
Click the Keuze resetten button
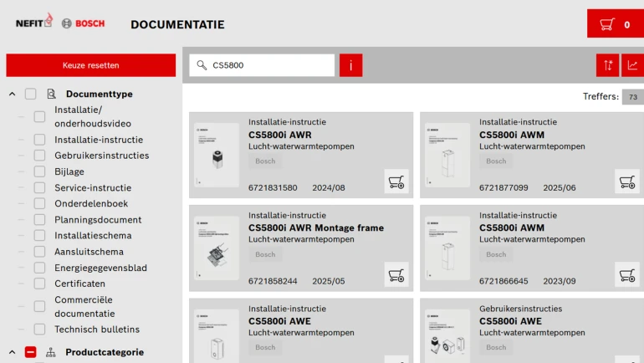click(x=91, y=65)
